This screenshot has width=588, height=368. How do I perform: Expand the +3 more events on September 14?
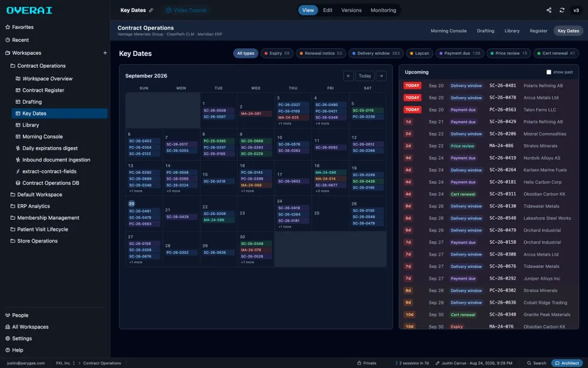click(x=173, y=191)
